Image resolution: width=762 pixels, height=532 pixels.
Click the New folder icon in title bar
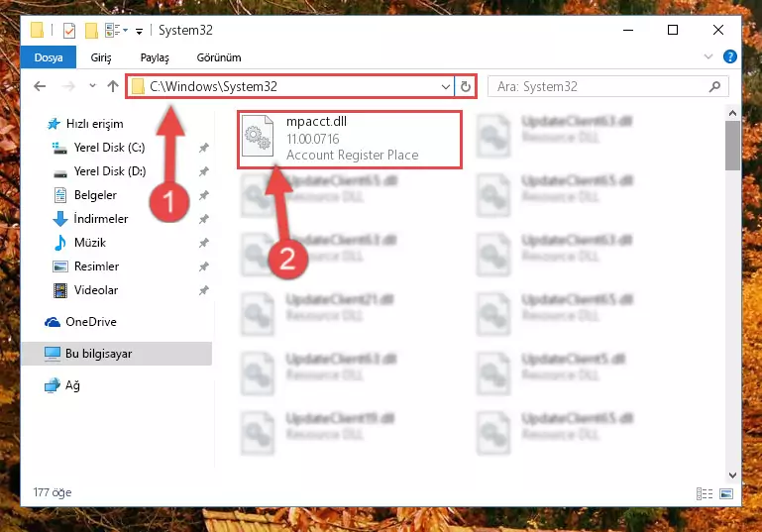(x=91, y=31)
